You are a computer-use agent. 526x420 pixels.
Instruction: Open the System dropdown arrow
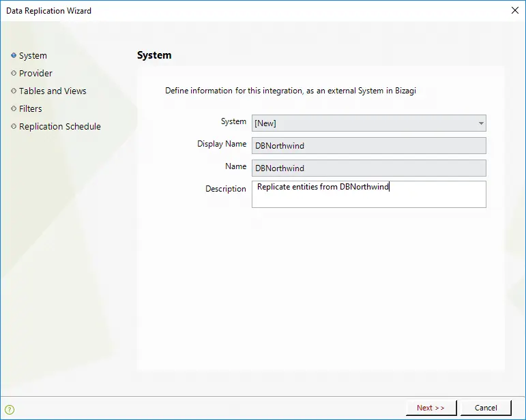(x=481, y=123)
